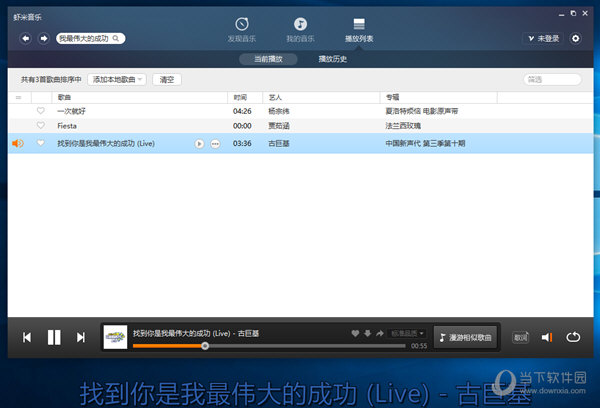
Task: Go back with the left arrow button
Action: tap(25, 38)
